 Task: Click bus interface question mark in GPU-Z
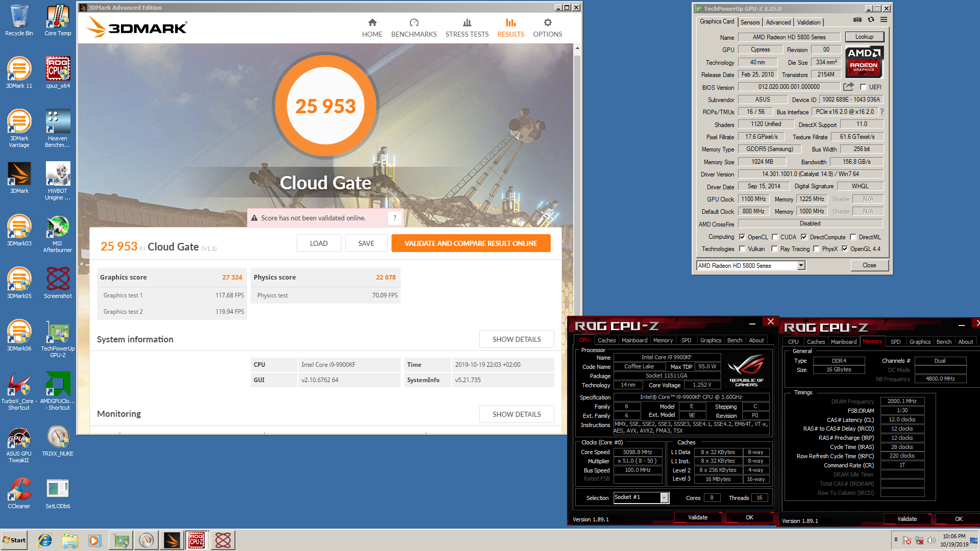(x=881, y=112)
